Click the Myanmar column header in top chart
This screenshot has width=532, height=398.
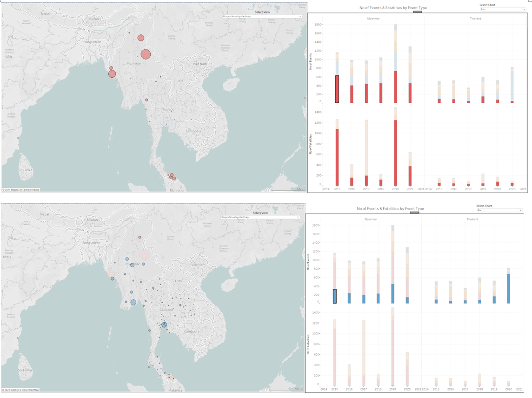[373, 19]
